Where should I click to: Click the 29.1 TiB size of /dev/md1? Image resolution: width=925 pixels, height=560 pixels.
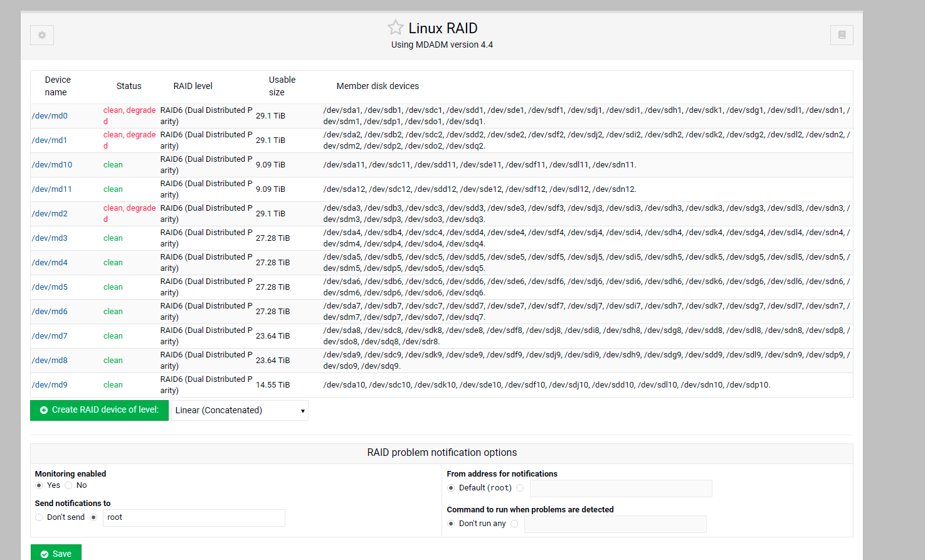click(x=270, y=140)
